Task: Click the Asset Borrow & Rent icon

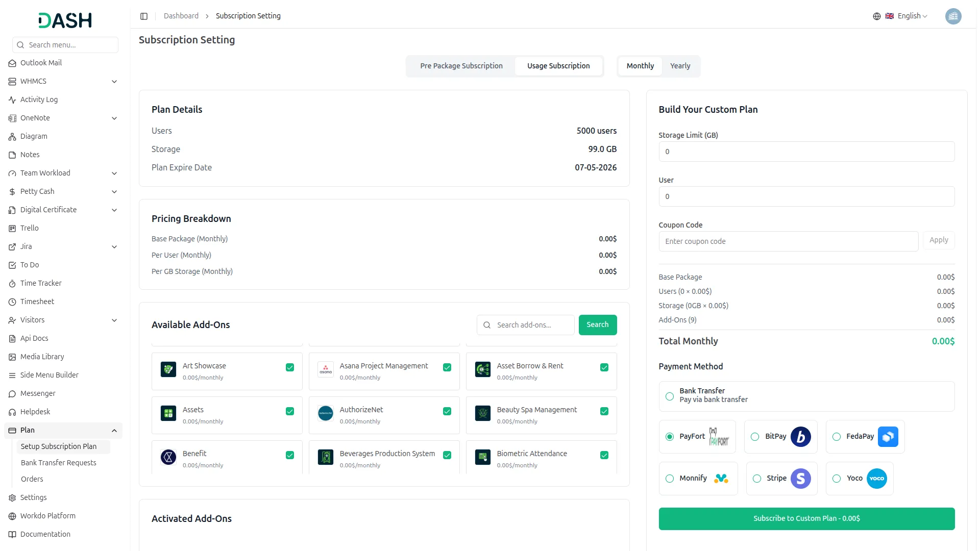Action: click(x=483, y=369)
